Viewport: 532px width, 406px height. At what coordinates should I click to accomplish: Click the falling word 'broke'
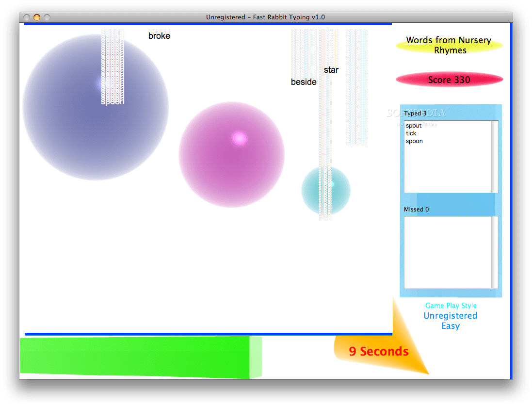pyautogui.click(x=159, y=35)
